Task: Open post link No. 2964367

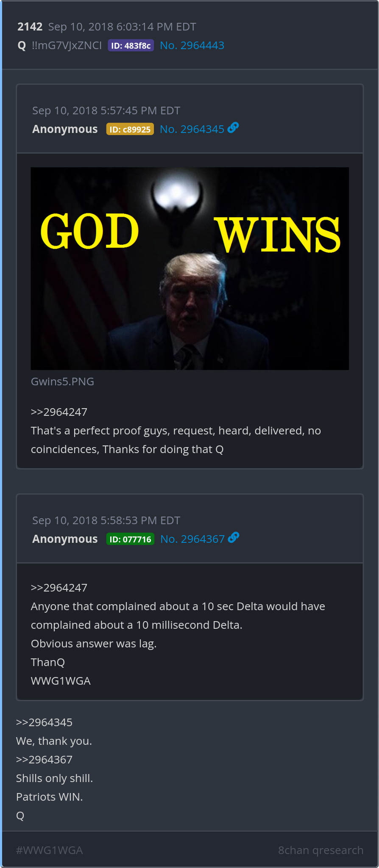Action: tap(192, 539)
